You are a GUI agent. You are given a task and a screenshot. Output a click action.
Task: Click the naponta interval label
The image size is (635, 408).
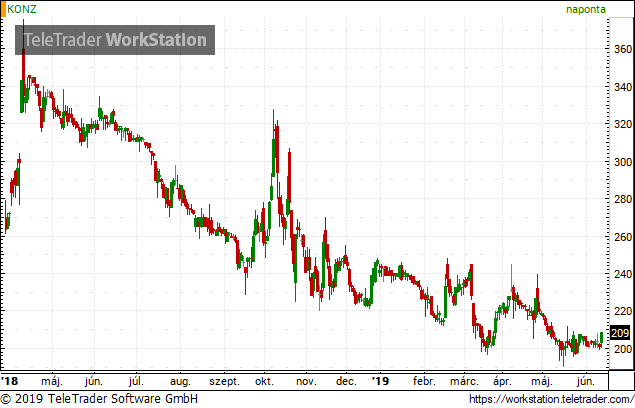pyautogui.click(x=586, y=9)
